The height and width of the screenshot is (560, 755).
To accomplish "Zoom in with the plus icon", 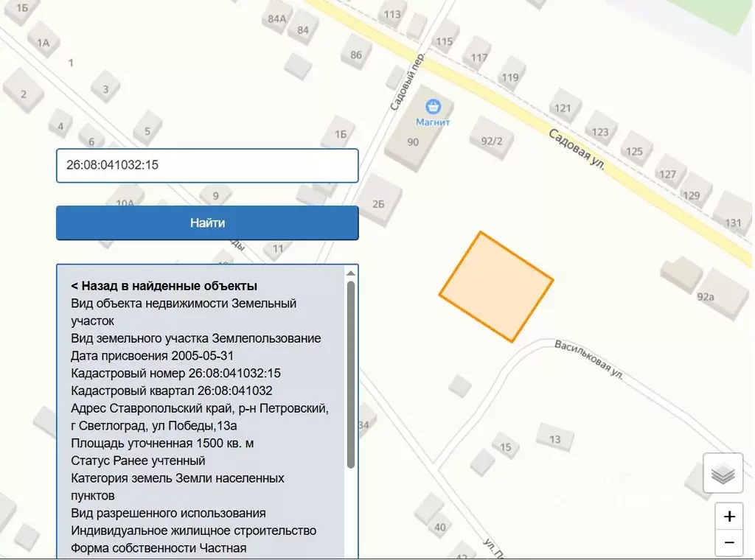I will (728, 516).
